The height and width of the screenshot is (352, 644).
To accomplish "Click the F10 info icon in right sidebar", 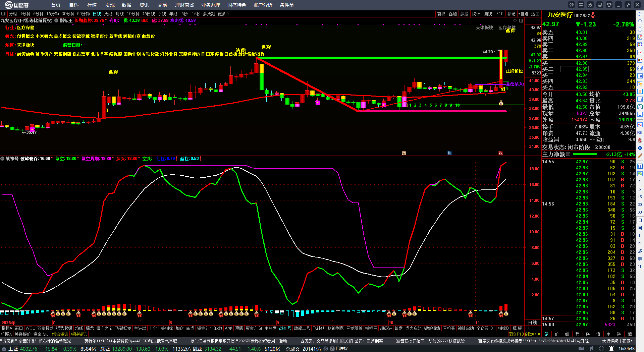I will click(x=640, y=76).
